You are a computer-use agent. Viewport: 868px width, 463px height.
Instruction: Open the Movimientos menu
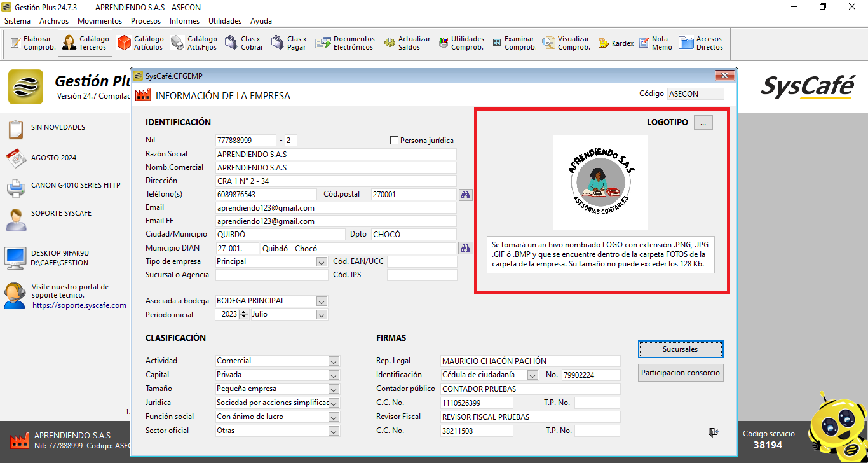click(100, 21)
